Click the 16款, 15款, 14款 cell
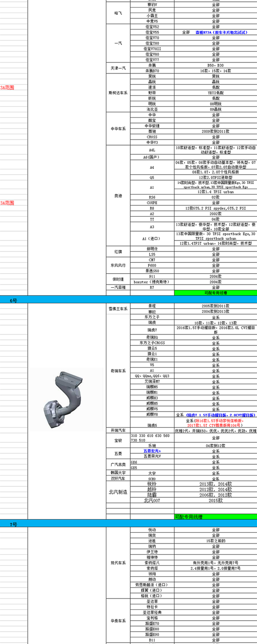This screenshot has height=644, width=257. point(216,71)
